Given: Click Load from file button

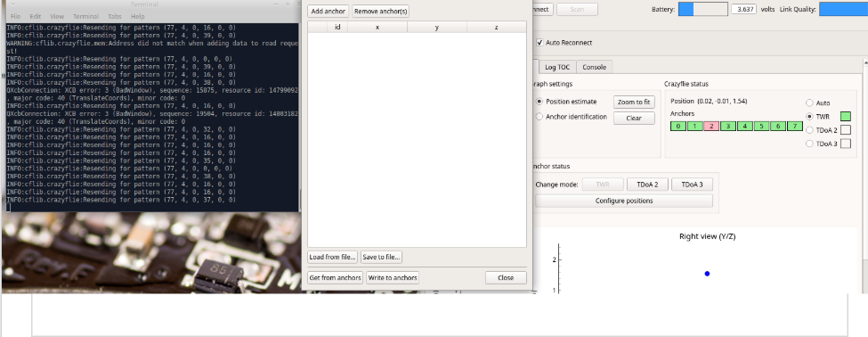Looking at the screenshot, I should tap(333, 257).
